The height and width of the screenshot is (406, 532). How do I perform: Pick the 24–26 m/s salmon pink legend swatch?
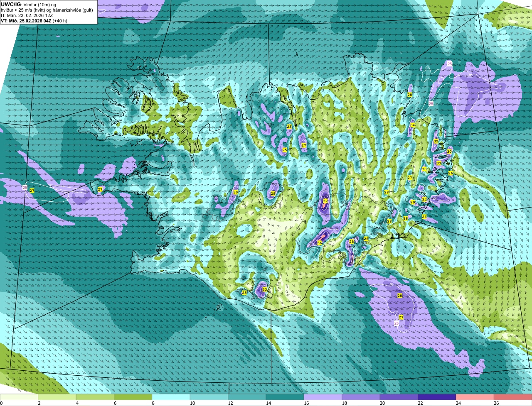(x=475, y=397)
